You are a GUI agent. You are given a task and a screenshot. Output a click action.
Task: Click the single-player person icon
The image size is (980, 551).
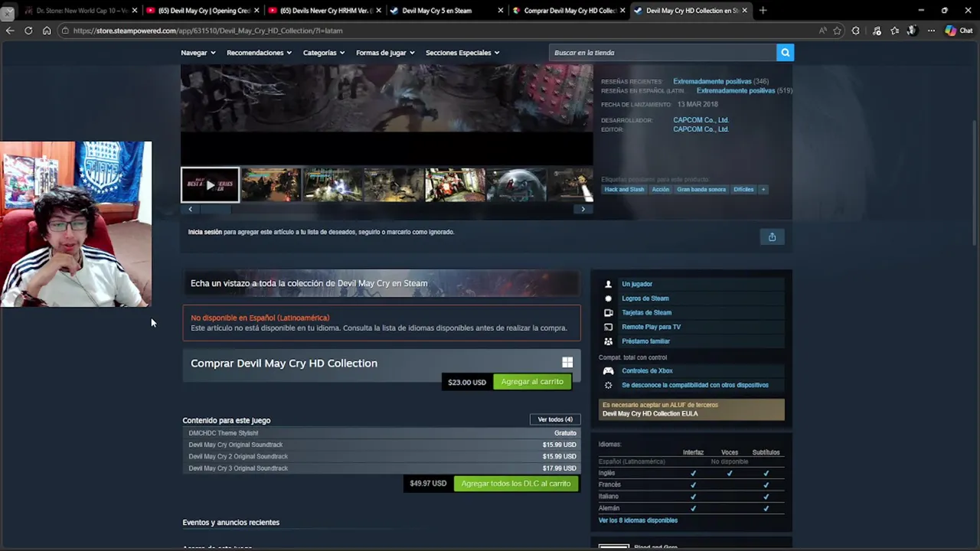(609, 284)
